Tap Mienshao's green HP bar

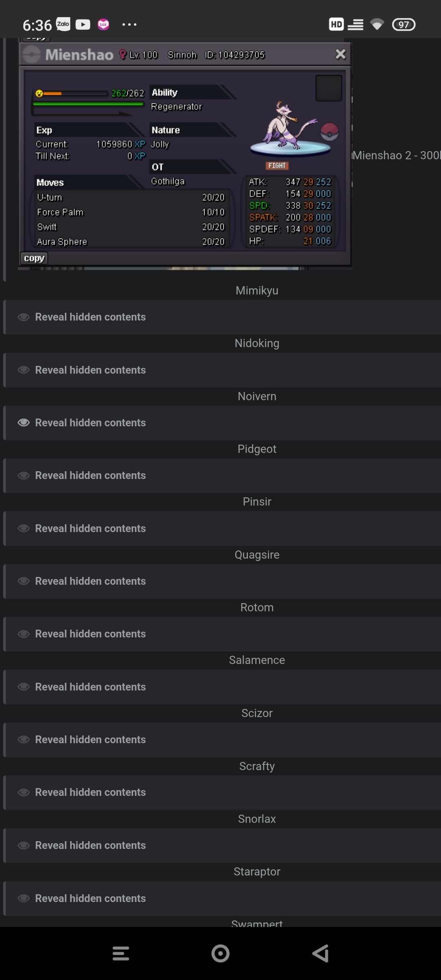point(88,104)
